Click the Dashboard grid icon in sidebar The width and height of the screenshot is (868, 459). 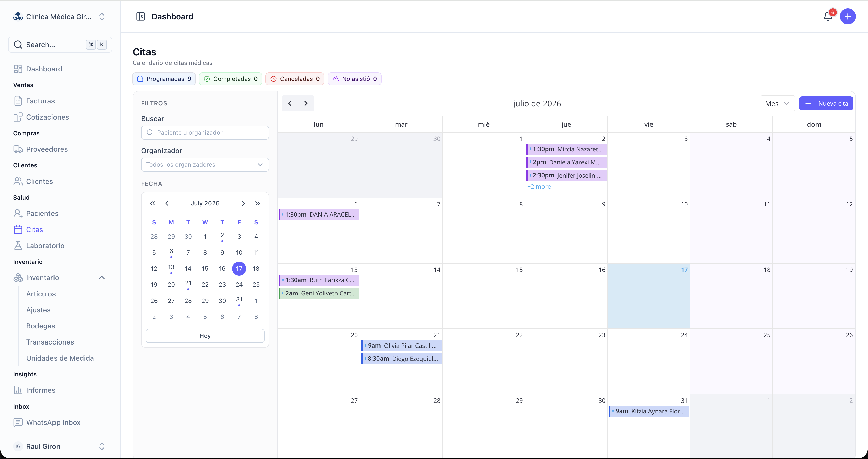18,69
